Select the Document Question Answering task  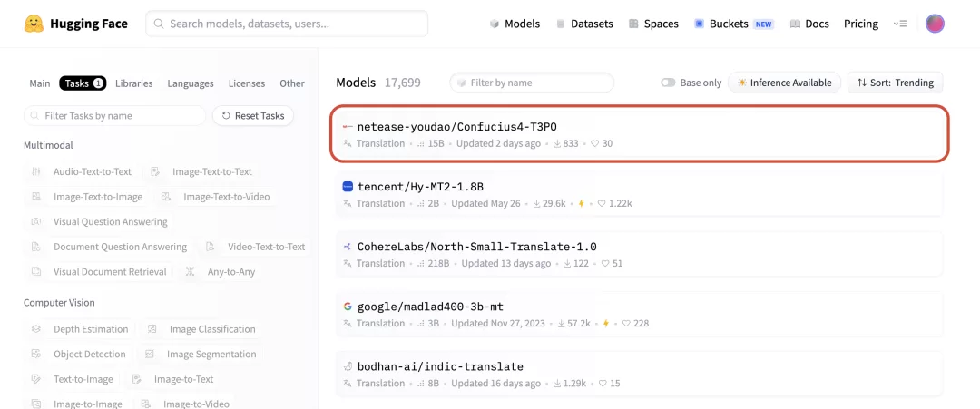pyautogui.click(x=109, y=247)
